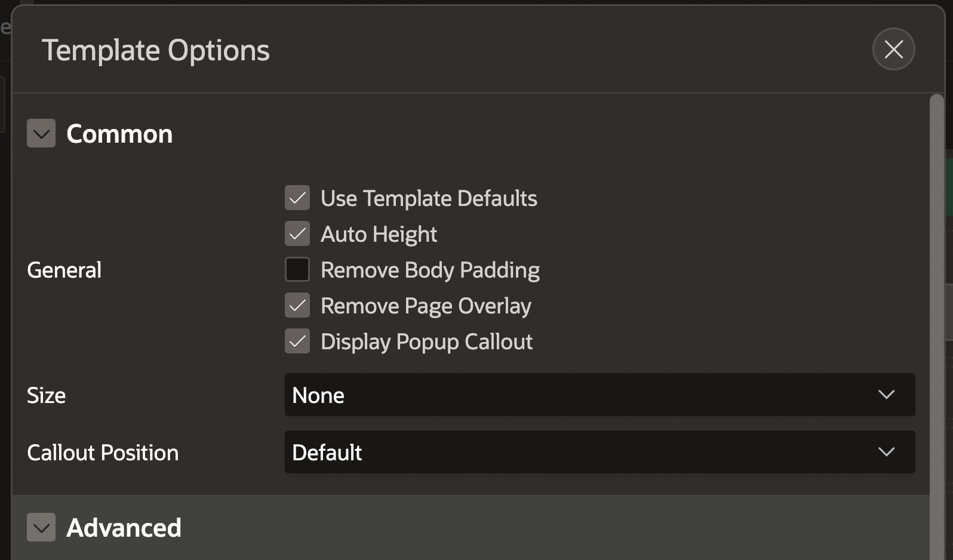
Task: Click the Use Template Defaults label text
Action: [x=429, y=198]
